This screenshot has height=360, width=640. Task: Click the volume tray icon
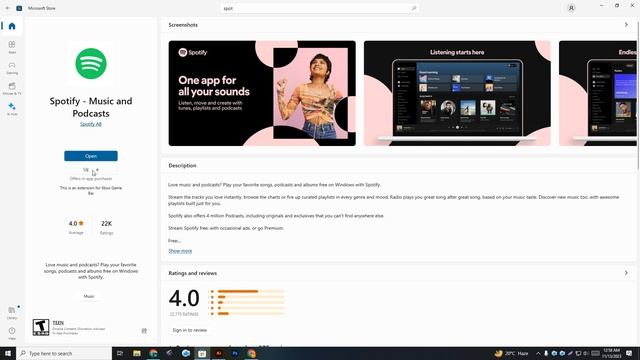point(586,353)
